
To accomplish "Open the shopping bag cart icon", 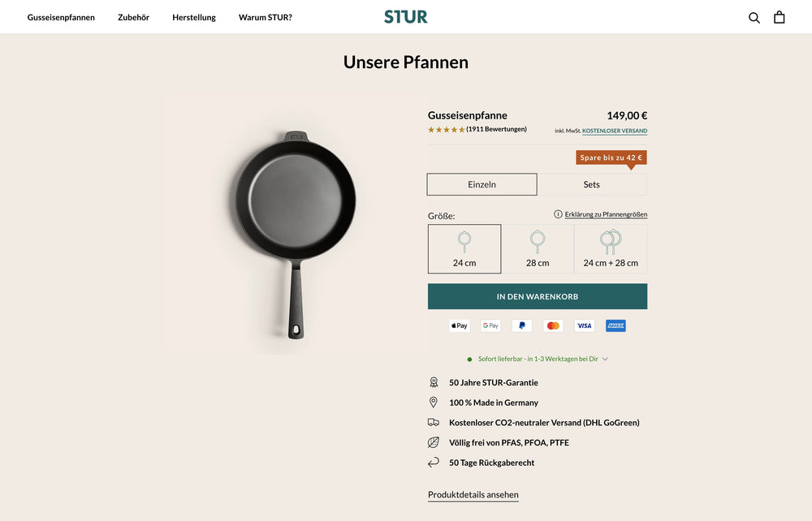I will tap(779, 17).
